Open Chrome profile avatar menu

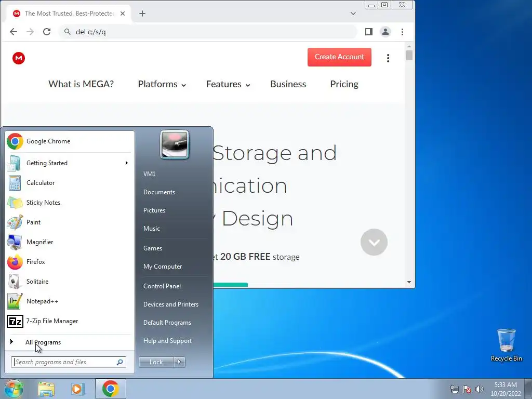(385, 32)
